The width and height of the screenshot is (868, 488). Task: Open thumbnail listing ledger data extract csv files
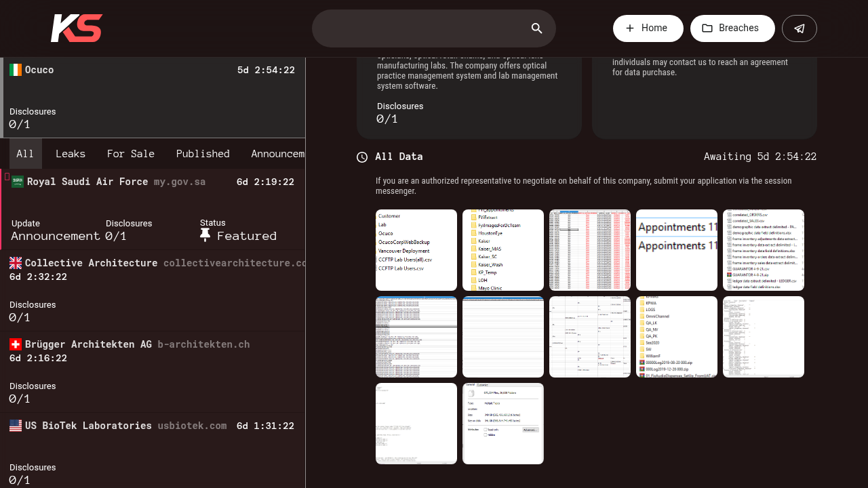coord(764,250)
